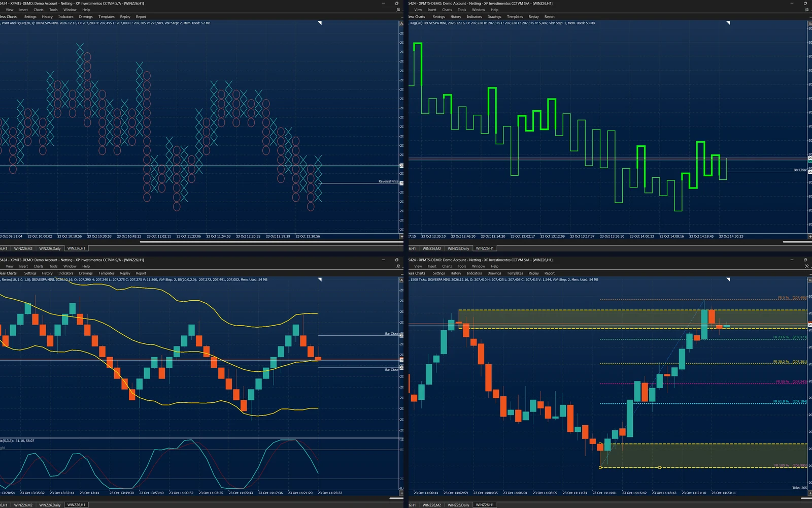Open Drawings menu in Kagi chart window
The image size is (812, 508).
494,17
